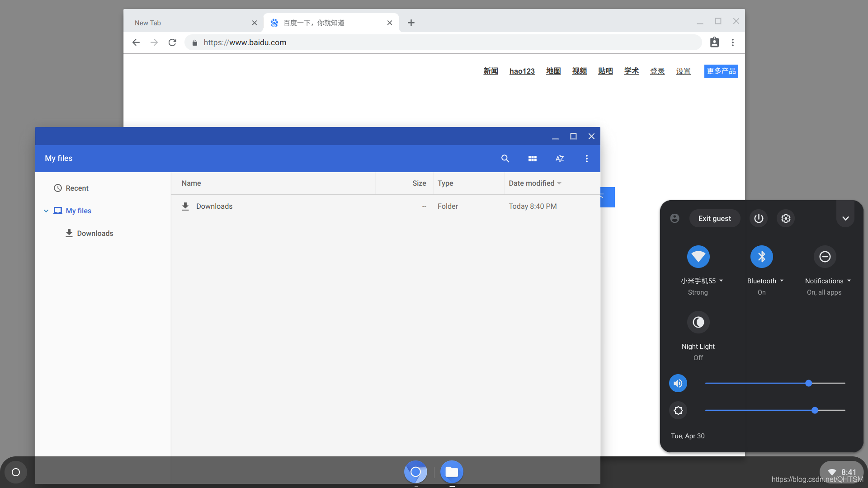Open the AZ sort options
Viewport: 868px width, 488px height.
pyautogui.click(x=559, y=159)
